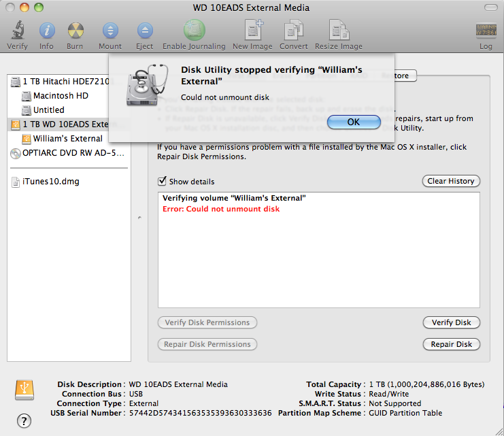This screenshot has height=436, width=504.
Task: Click the toolbar toggle pill button
Action: (x=491, y=7)
